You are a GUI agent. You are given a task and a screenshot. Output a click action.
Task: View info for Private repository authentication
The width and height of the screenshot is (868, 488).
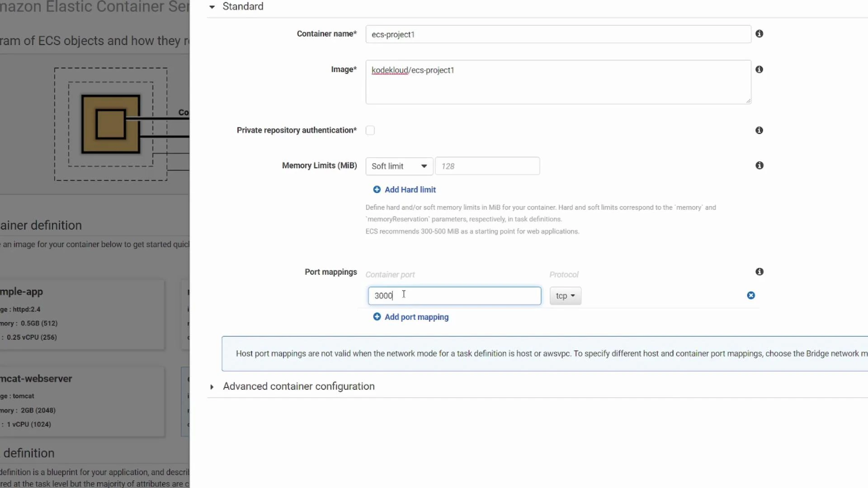[x=759, y=130]
